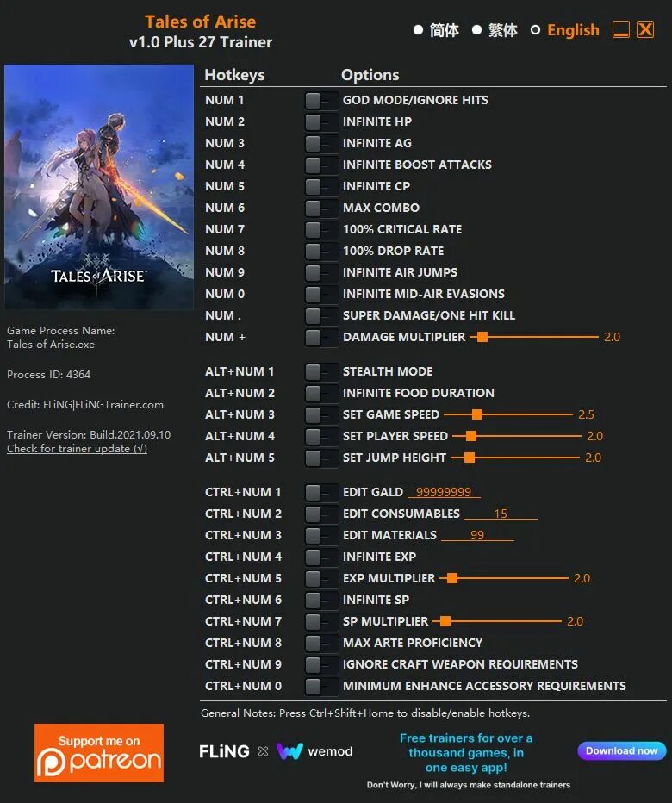Toggle Edit Gald switch
Image resolution: width=672 pixels, height=803 pixels.
coord(321,493)
